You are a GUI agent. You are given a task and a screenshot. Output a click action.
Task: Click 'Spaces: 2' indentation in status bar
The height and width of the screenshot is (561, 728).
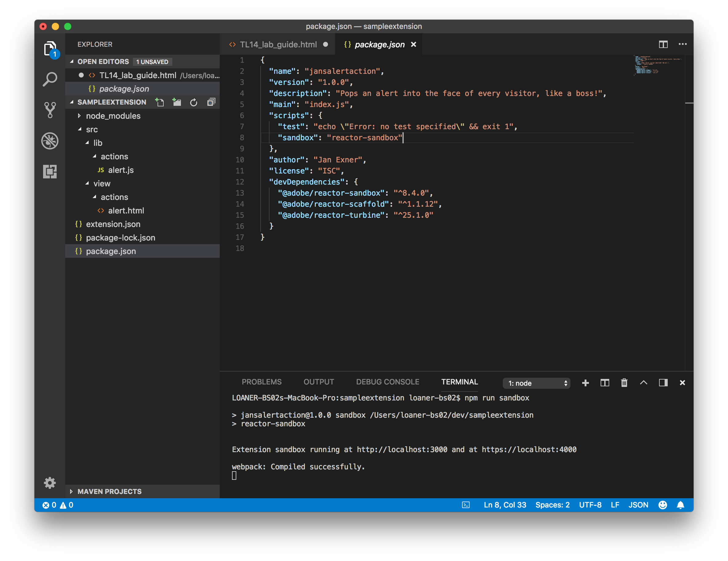pyautogui.click(x=552, y=505)
